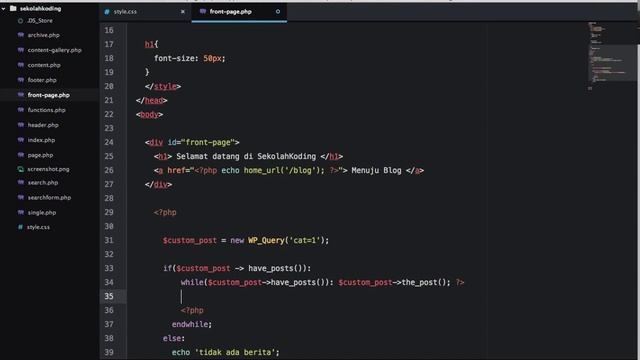The width and height of the screenshot is (640, 360).
Task: Click highlighted line number 35
Action: (x=109, y=296)
